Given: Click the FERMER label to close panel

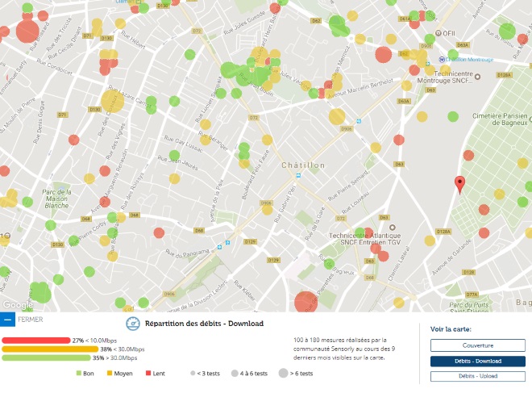Looking at the screenshot, I should click(31, 319).
